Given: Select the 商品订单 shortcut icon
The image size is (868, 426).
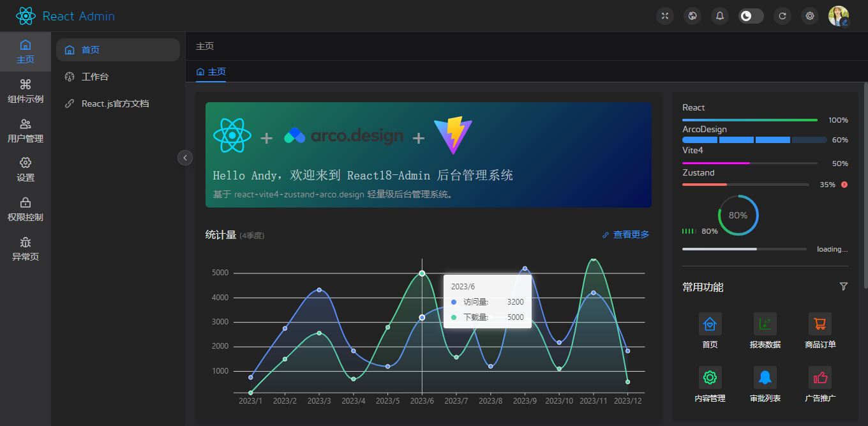Looking at the screenshot, I should click(819, 323).
